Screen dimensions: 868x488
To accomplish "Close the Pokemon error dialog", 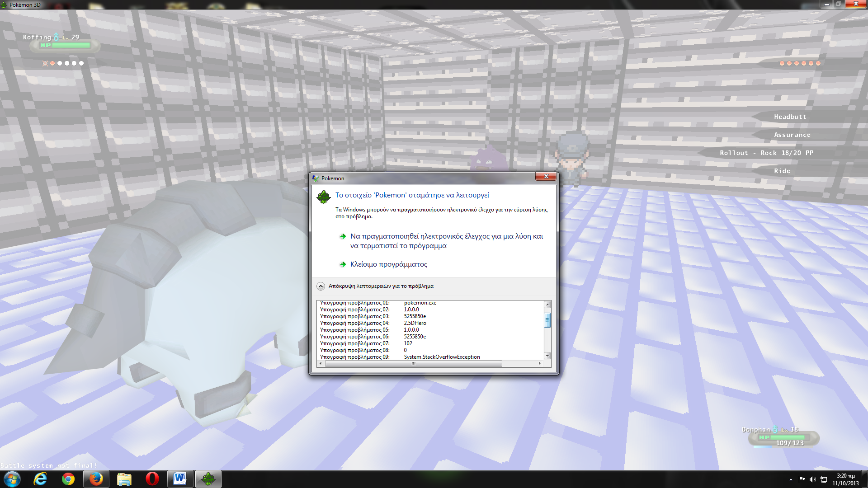I will coord(546,176).
